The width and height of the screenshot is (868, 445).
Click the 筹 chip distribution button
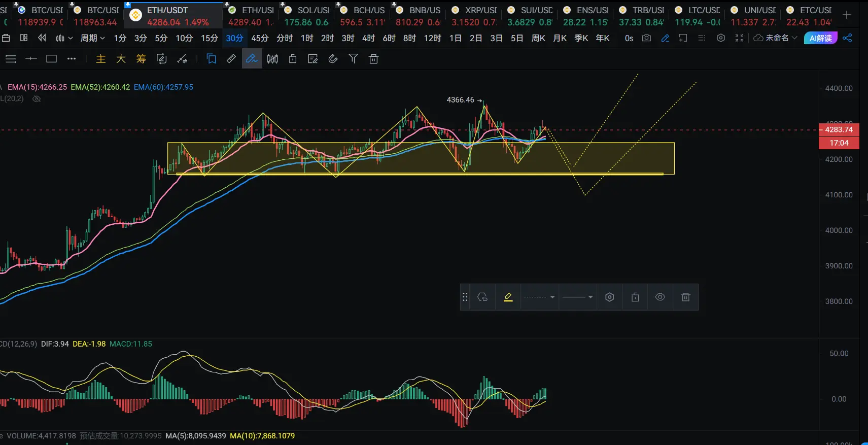click(x=141, y=59)
